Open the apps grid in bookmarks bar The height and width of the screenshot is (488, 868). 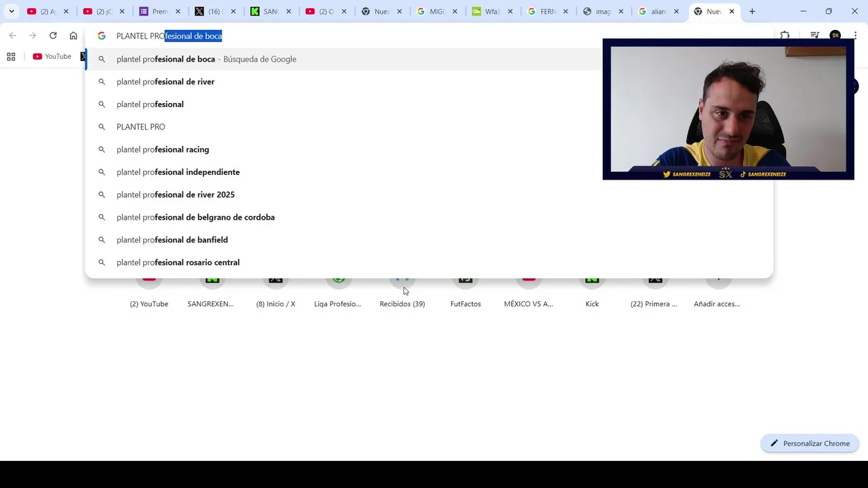click(x=11, y=57)
